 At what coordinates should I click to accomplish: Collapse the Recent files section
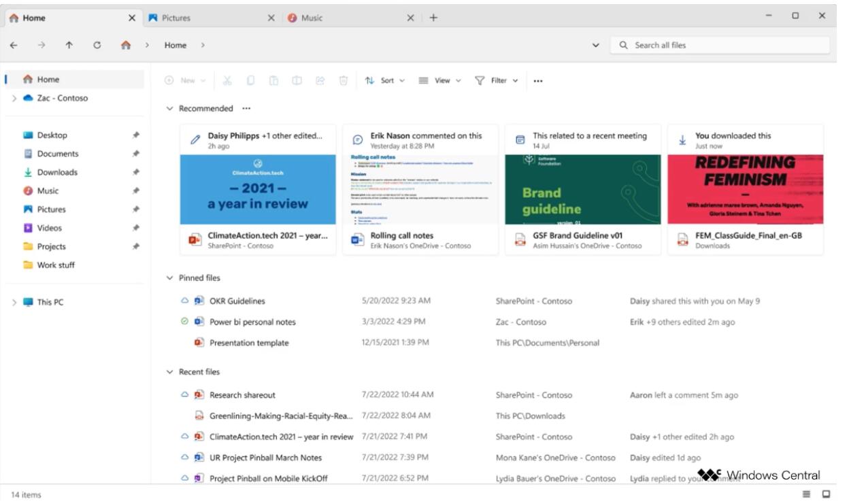click(170, 372)
